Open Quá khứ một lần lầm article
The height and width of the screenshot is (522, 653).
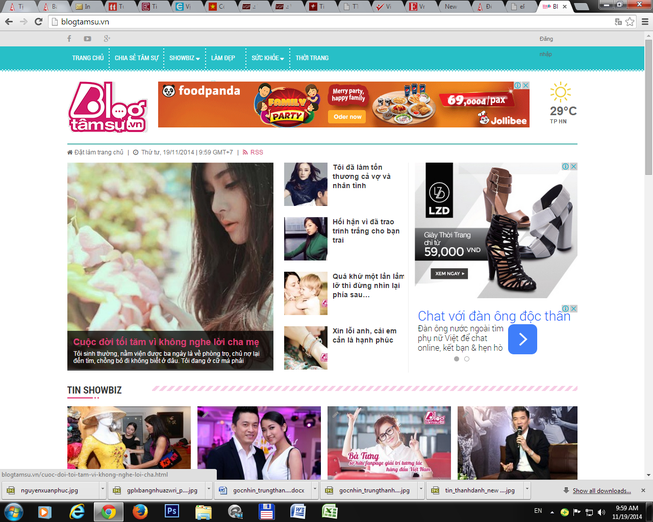coord(368,285)
